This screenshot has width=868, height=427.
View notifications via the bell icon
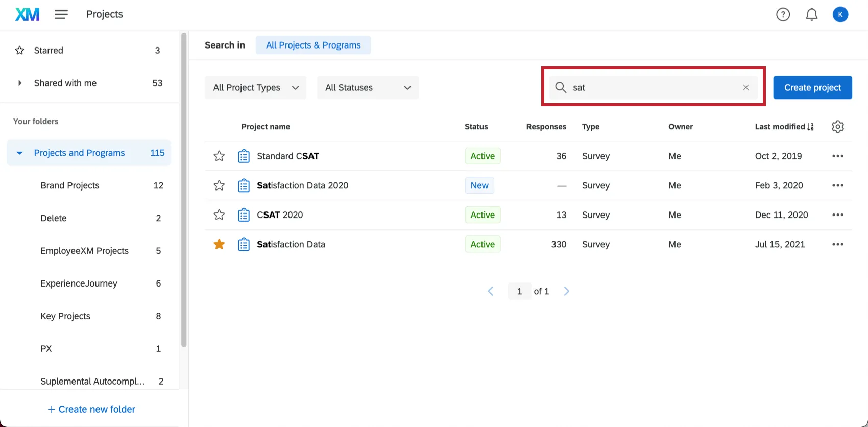coord(811,15)
